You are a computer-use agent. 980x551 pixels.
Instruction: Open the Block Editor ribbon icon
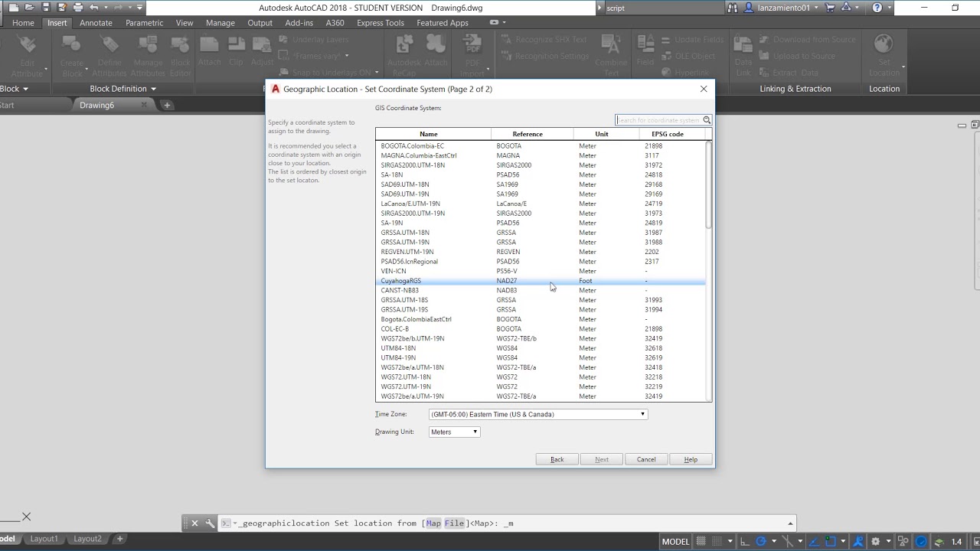pyautogui.click(x=181, y=45)
